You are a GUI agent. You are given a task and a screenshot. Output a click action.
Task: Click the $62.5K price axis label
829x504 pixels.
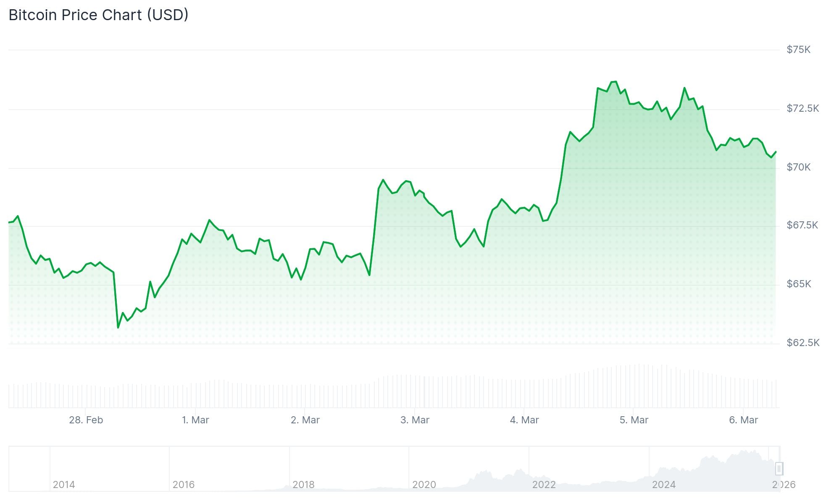pyautogui.click(x=803, y=343)
